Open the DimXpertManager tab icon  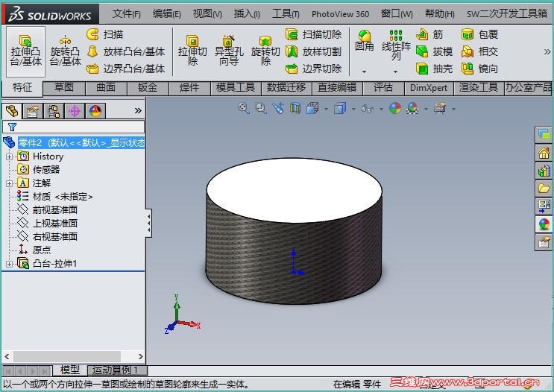pyautogui.click(x=75, y=111)
